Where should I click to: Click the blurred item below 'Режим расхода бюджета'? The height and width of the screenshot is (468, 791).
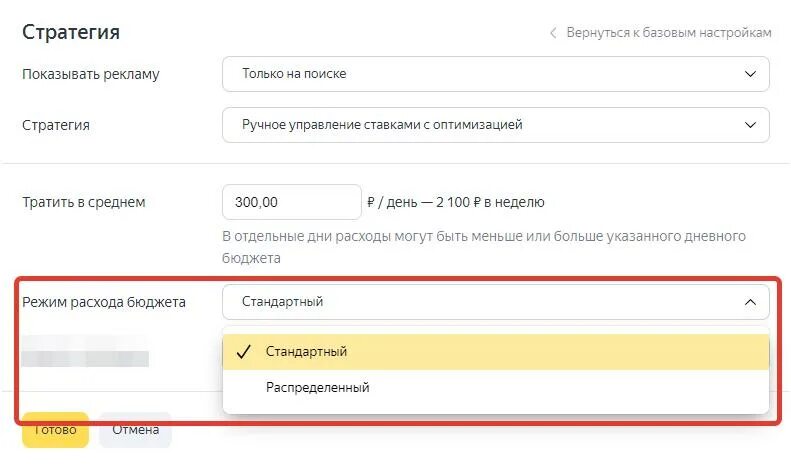click(x=85, y=352)
